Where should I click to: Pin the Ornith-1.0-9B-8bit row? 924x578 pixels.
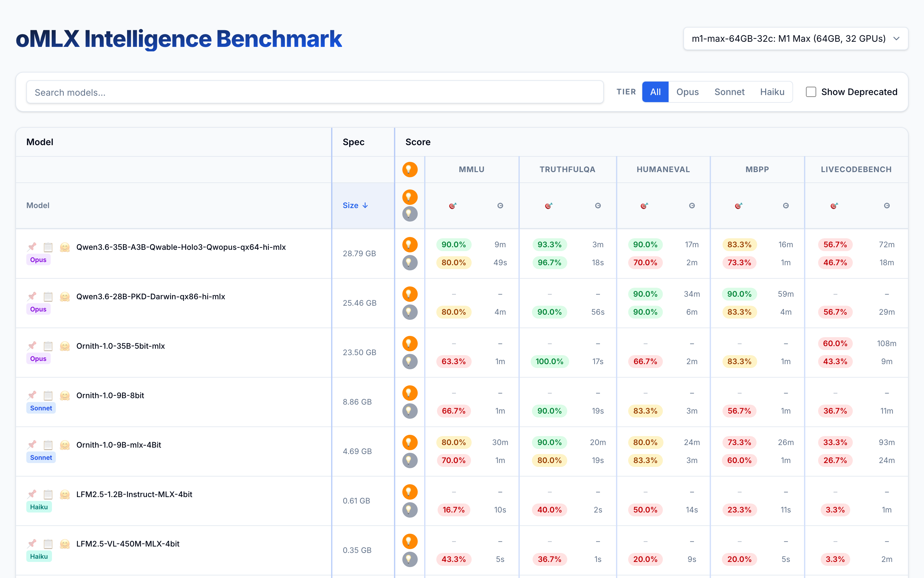pyautogui.click(x=32, y=395)
